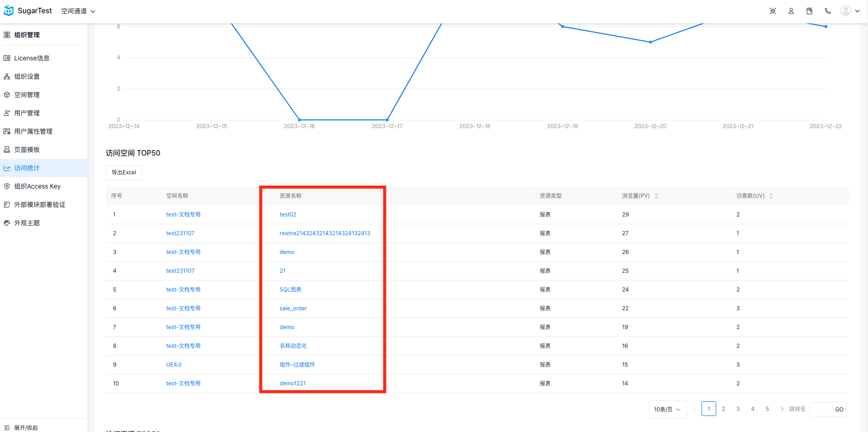The width and height of the screenshot is (868, 432).
Task: Click the 导出Excel button
Action: [x=124, y=173]
